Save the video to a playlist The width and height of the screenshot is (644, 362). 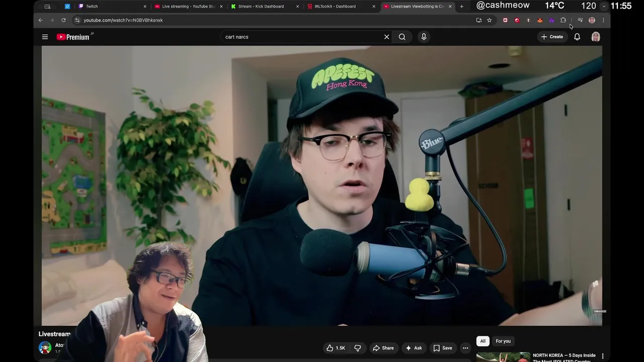[x=443, y=348]
